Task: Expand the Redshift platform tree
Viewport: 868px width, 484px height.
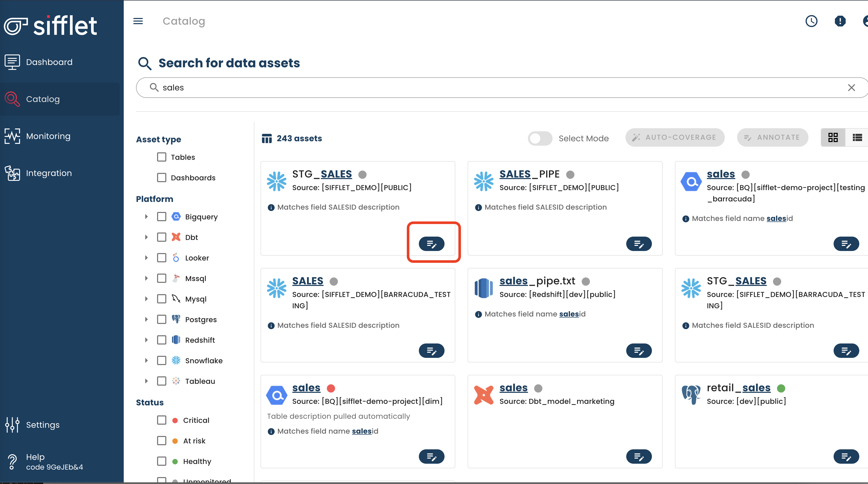Action: pyautogui.click(x=146, y=340)
